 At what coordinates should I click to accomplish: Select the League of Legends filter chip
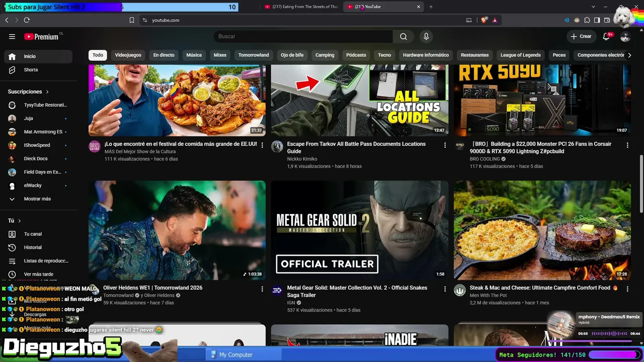pos(521,55)
